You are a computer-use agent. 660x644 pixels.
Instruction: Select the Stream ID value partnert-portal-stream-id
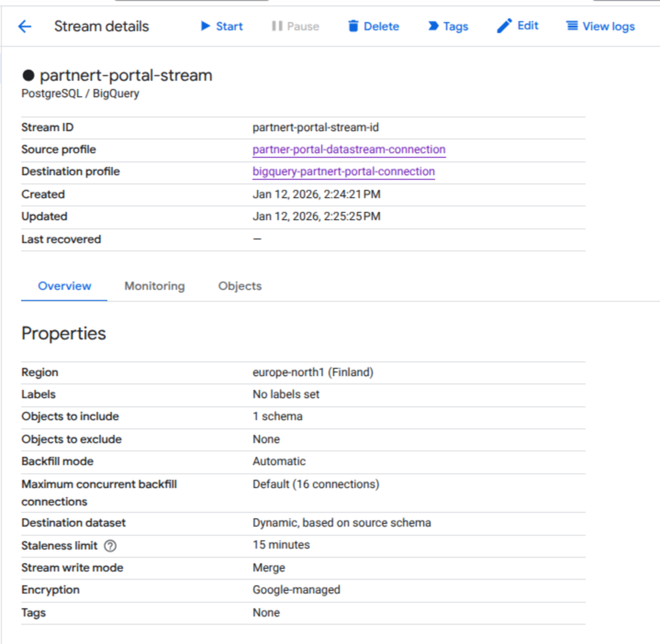click(x=316, y=128)
